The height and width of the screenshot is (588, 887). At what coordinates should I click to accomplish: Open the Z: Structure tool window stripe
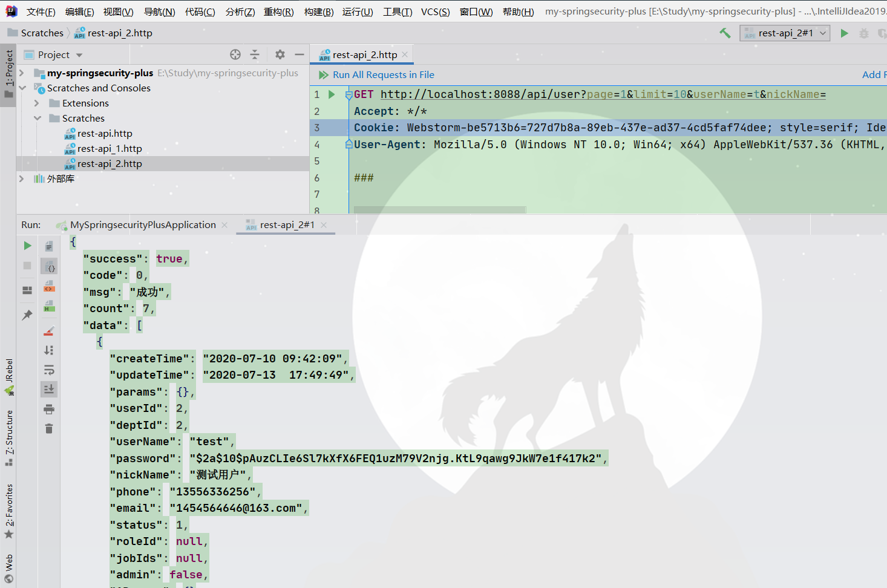coord(8,438)
